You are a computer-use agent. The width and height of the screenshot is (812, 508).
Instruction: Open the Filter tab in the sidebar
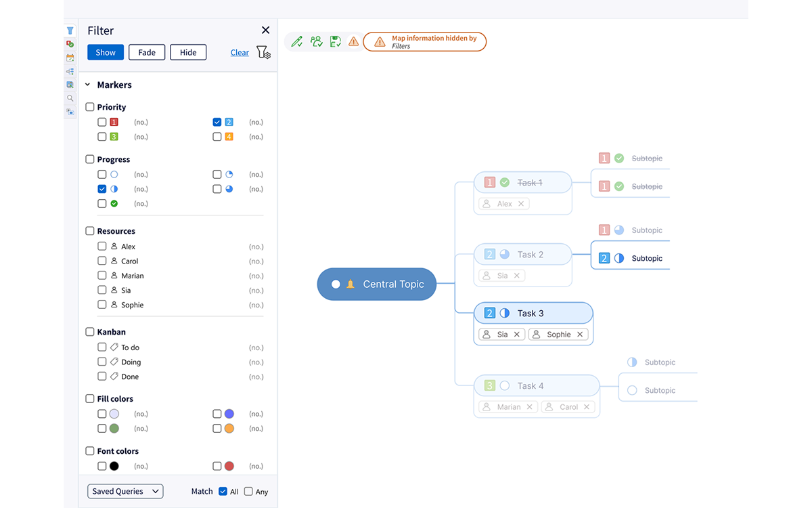point(70,30)
